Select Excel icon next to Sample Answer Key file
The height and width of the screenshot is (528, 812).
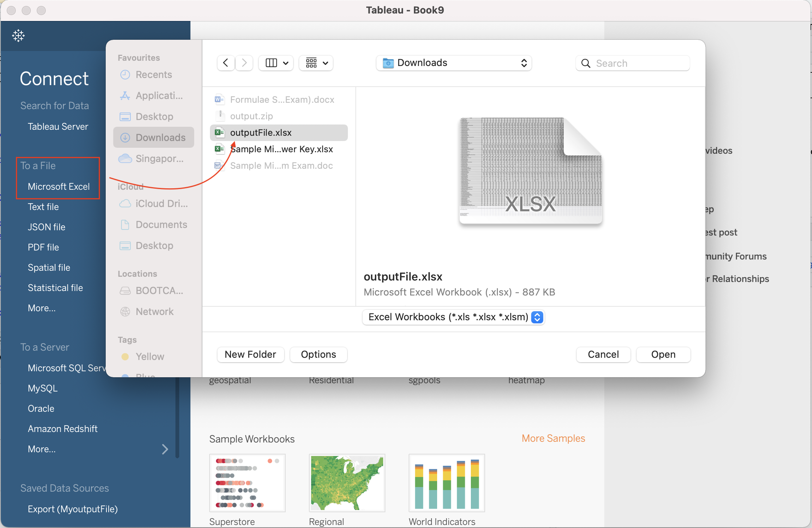click(x=219, y=149)
